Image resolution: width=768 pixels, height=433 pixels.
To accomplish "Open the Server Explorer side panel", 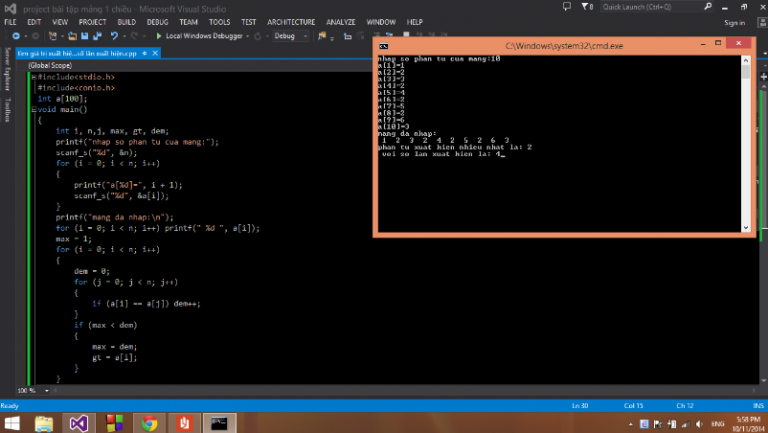I will point(7,70).
